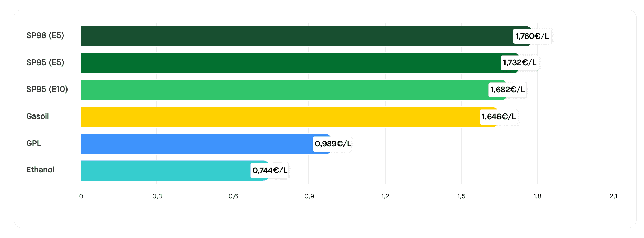Select the 1,682€/L data label
The image size is (644, 238).
(x=507, y=90)
